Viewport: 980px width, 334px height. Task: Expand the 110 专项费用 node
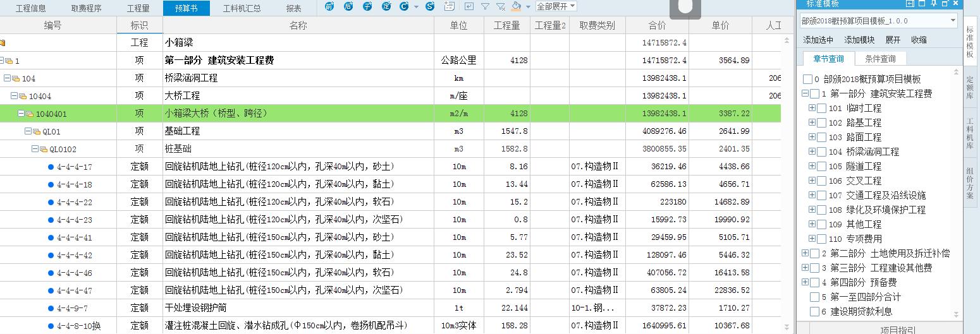[x=812, y=239]
